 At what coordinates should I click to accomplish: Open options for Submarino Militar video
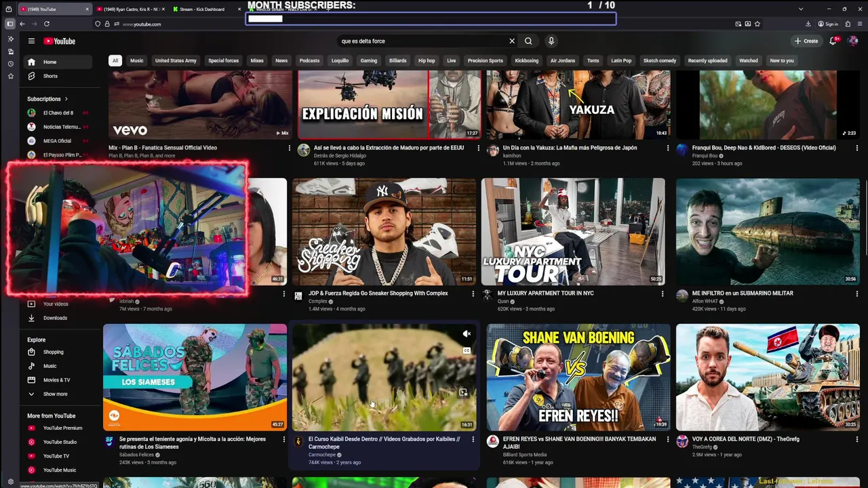(857, 293)
